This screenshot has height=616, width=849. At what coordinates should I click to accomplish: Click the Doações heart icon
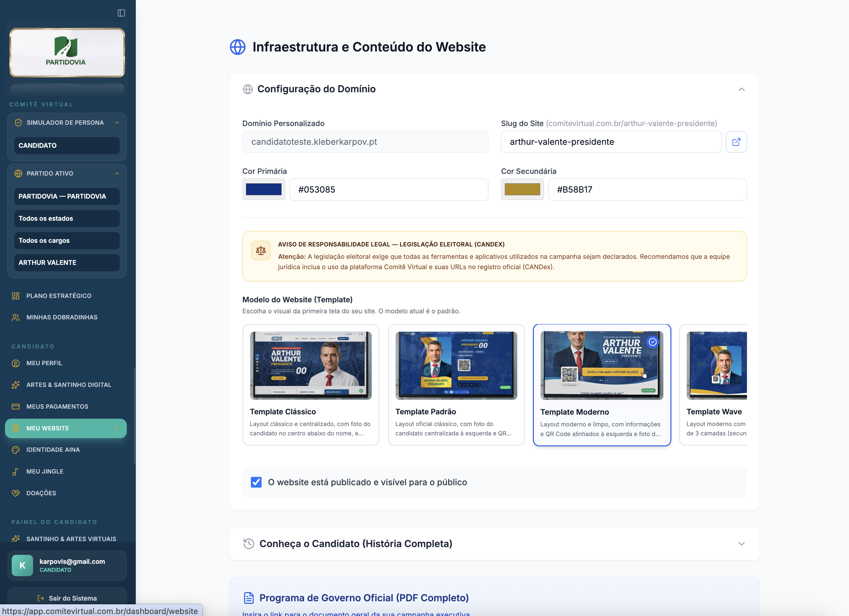click(16, 493)
